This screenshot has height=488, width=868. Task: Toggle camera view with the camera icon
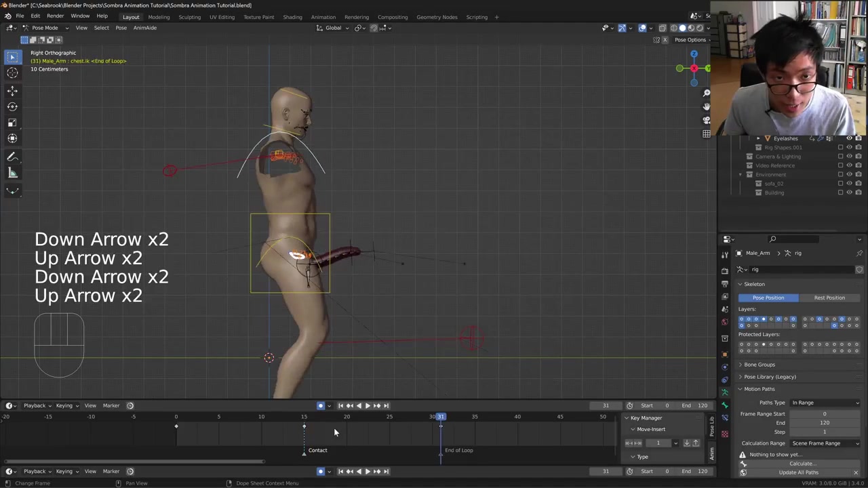(706, 120)
